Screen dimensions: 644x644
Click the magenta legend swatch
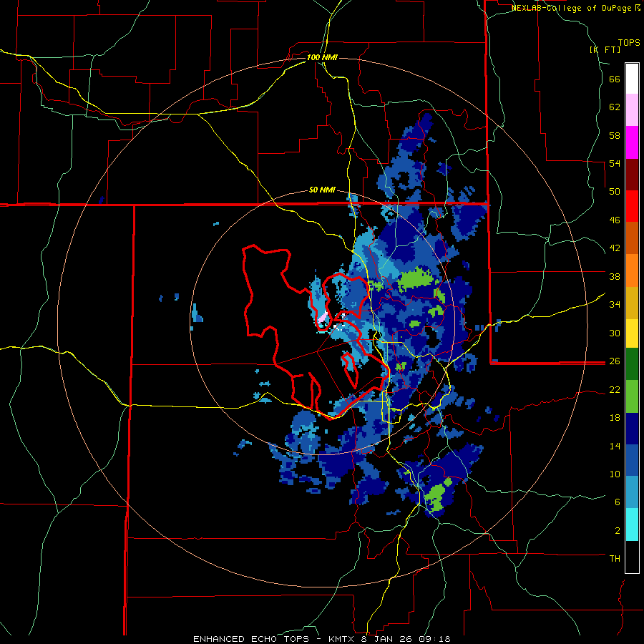pos(632,142)
